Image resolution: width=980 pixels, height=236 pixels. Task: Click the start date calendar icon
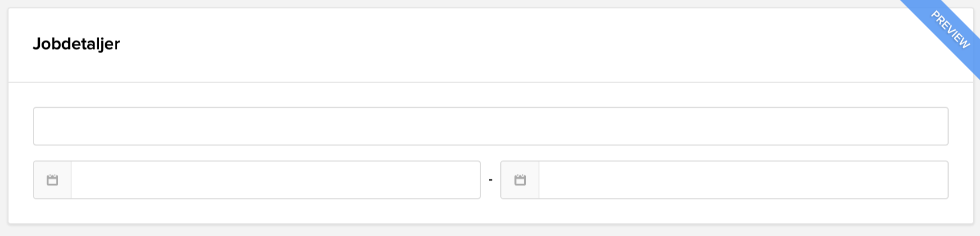pos(52,180)
